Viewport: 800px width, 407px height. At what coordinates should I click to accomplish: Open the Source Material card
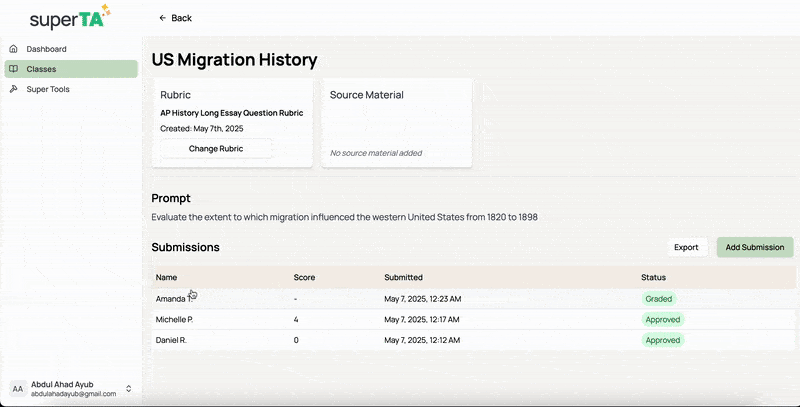point(397,122)
